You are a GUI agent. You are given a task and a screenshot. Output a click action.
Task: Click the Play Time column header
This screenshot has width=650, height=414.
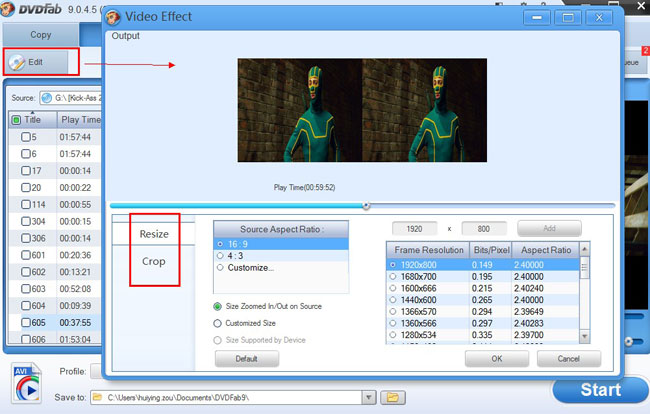(80, 120)
